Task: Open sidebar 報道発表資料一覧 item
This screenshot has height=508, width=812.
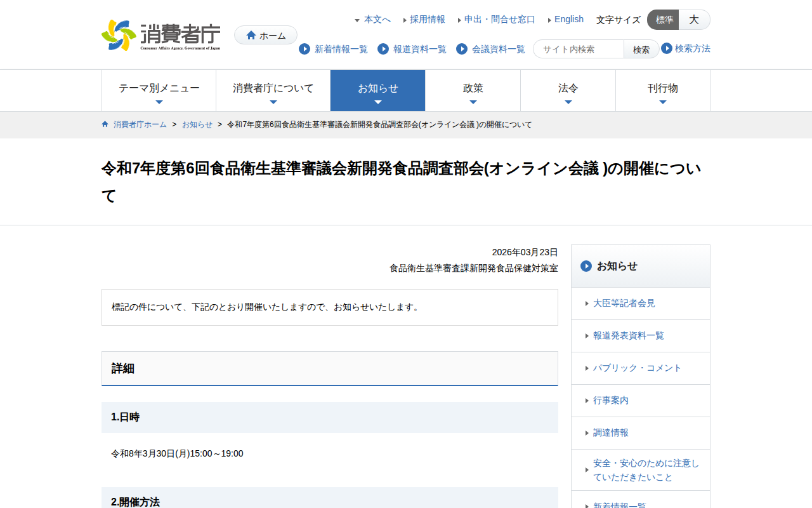Action: pyautogui.click(x=641, y=336)
